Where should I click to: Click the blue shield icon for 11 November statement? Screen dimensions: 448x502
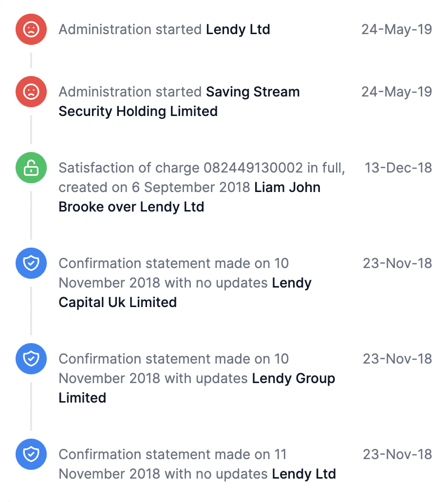coord(31,454)
